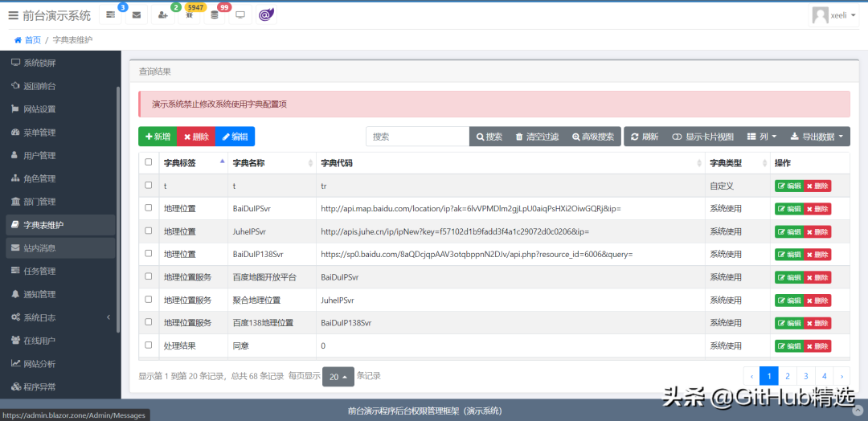
Task: Open exceptions icon with badge 5947
Action: pos(189,15)
